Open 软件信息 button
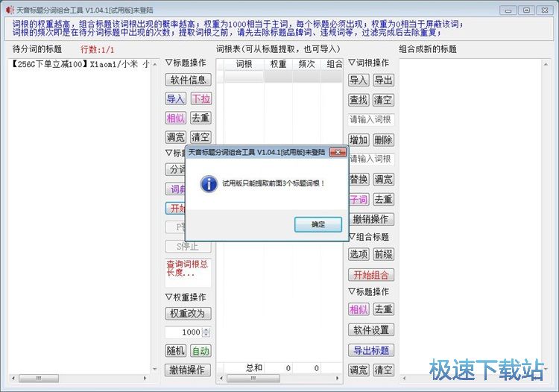Image resolution: width=559 pixels, height=392 pixels. pos(189,80)
